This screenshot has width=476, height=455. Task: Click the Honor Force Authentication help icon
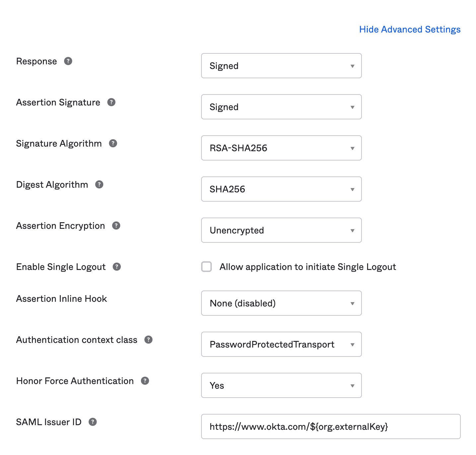tap(145, 381)
